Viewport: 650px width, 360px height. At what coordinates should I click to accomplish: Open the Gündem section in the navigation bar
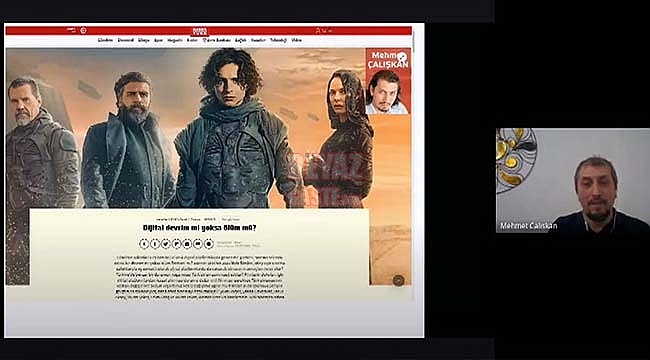click(105, 40)
